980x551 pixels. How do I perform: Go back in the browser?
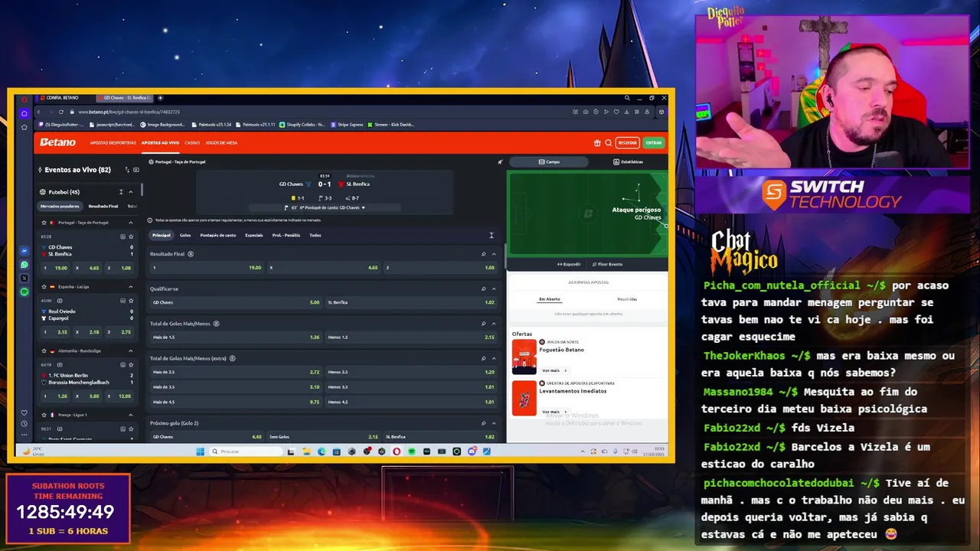(x=39, y=112)
